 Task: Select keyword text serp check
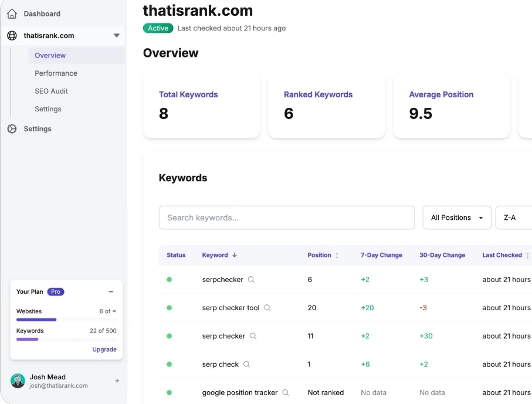pos(220,364)
